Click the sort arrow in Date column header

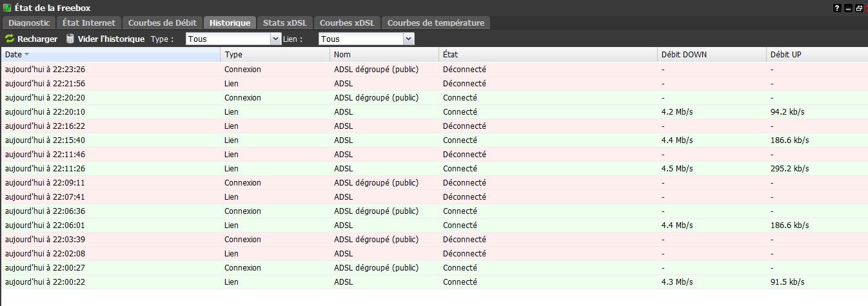click(27, 55)
